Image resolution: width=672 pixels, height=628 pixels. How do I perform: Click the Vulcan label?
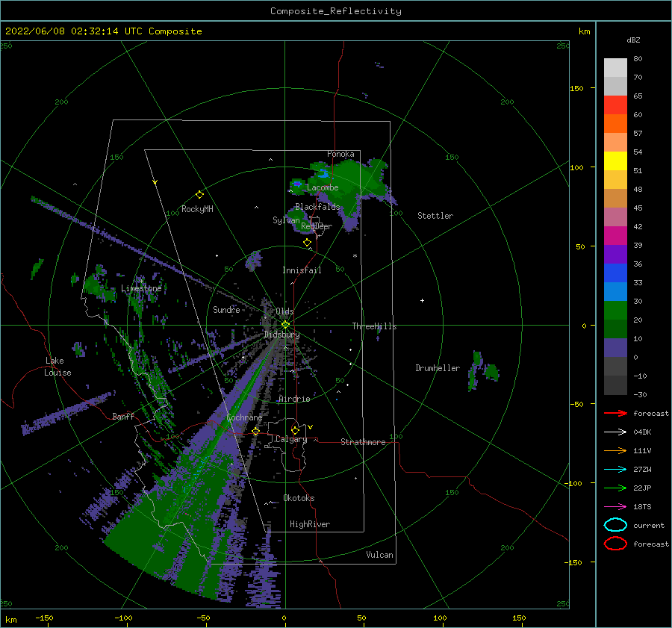pyautogui.click(x=380, y=555)
